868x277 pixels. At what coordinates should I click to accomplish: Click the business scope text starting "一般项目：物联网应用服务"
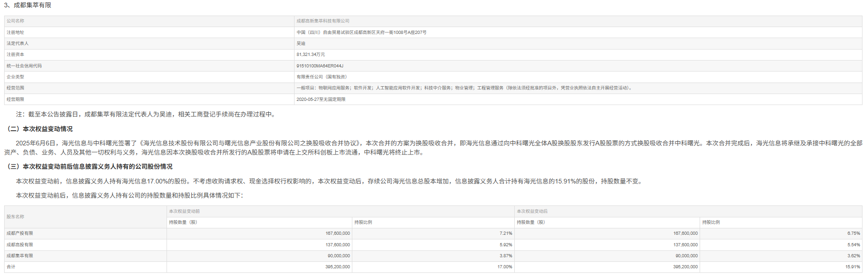coord(465,88)
